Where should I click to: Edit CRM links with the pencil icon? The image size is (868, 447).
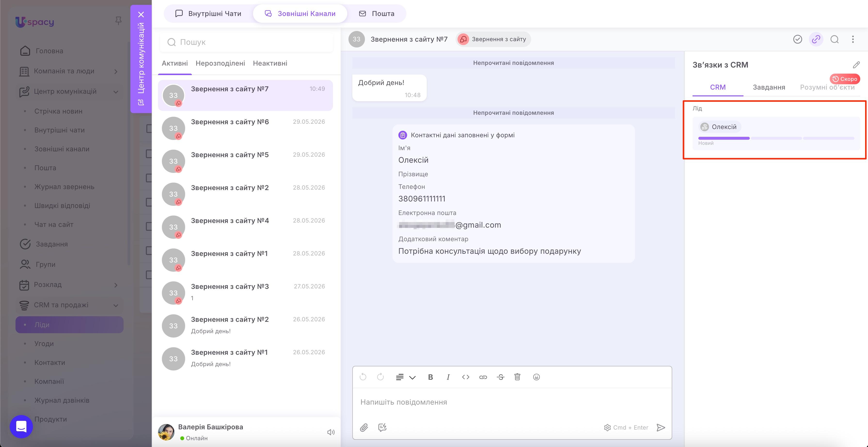[856, 65]
